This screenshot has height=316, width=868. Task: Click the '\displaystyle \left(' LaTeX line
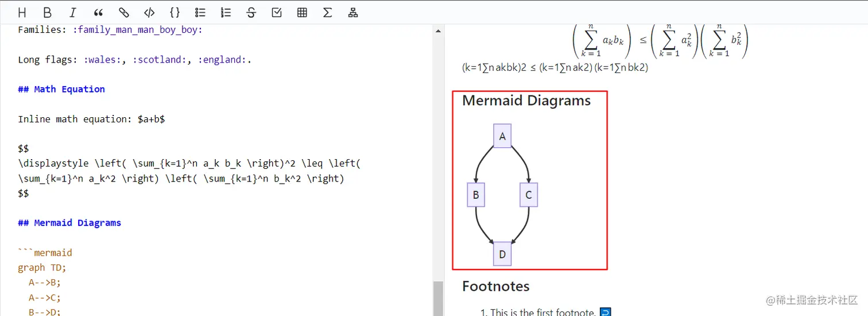(189, 163)
